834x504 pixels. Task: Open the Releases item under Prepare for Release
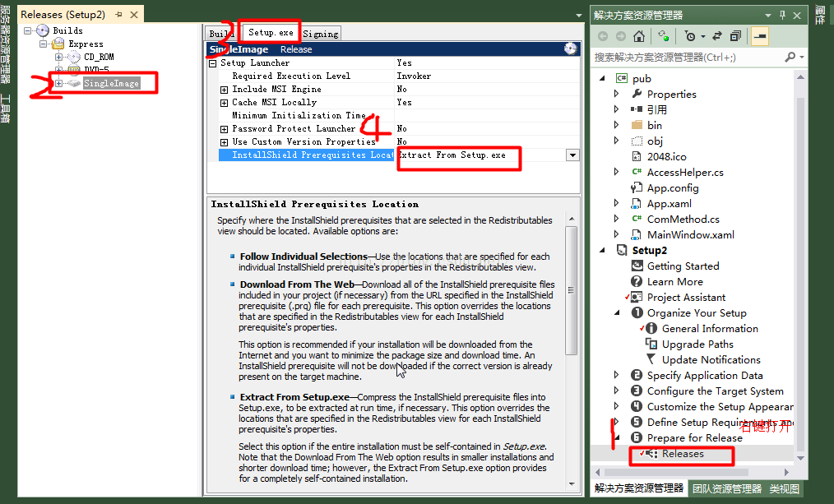pyautogui.click(x=683, y=454)
